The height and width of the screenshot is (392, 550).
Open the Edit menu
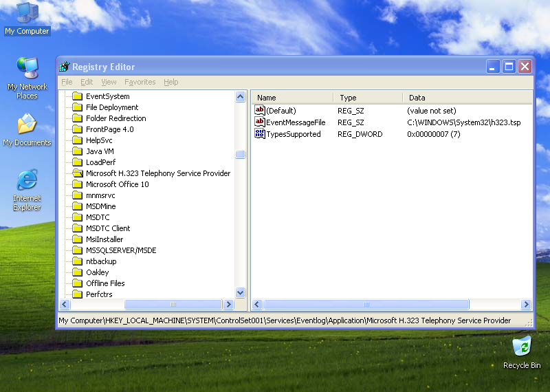(87, 82)
